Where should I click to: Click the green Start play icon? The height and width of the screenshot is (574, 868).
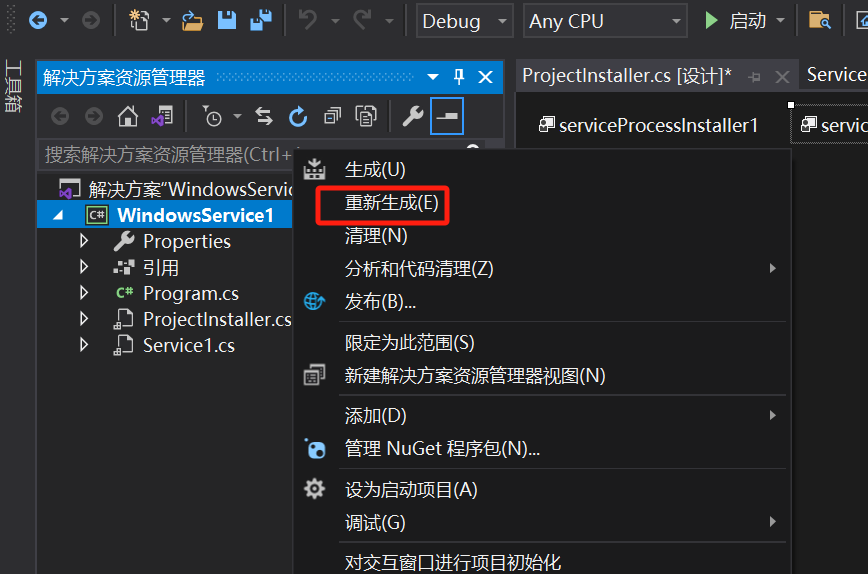(x=711, y=21)
